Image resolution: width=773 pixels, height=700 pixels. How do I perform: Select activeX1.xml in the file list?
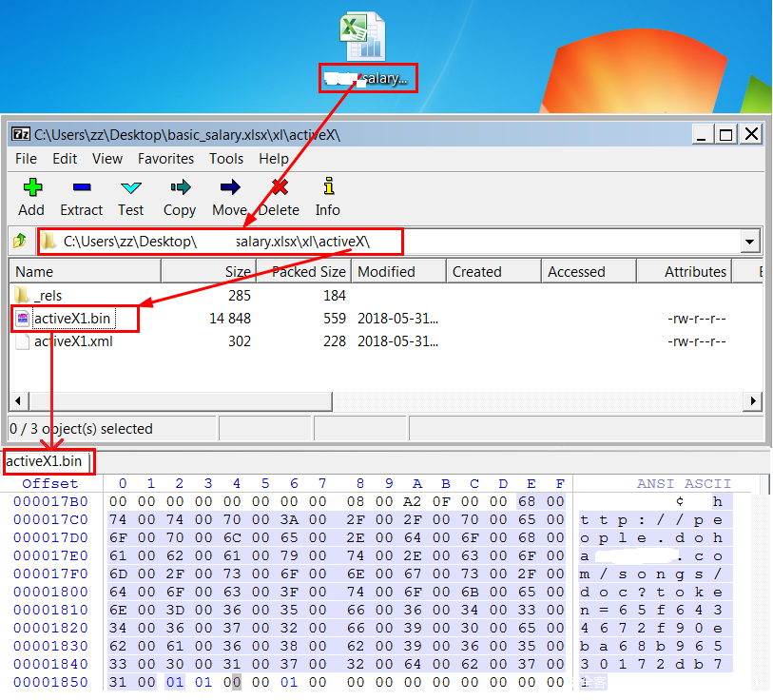72,341
